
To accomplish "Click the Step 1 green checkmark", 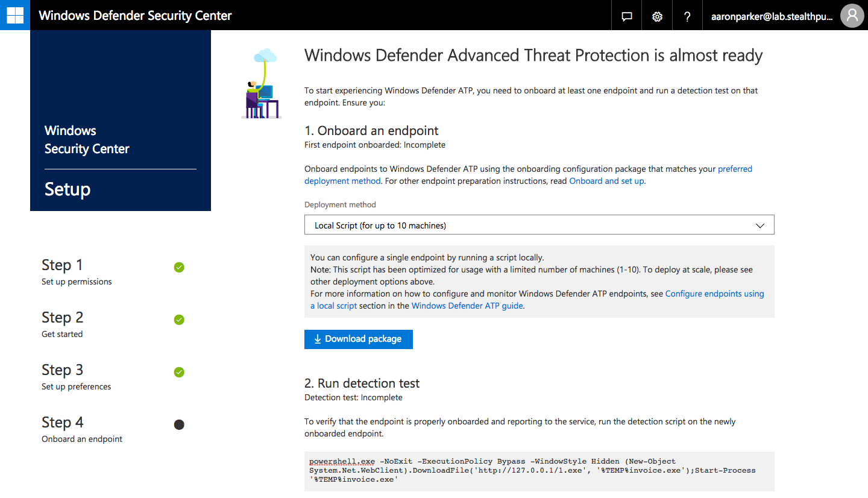I will click(179, 267).
